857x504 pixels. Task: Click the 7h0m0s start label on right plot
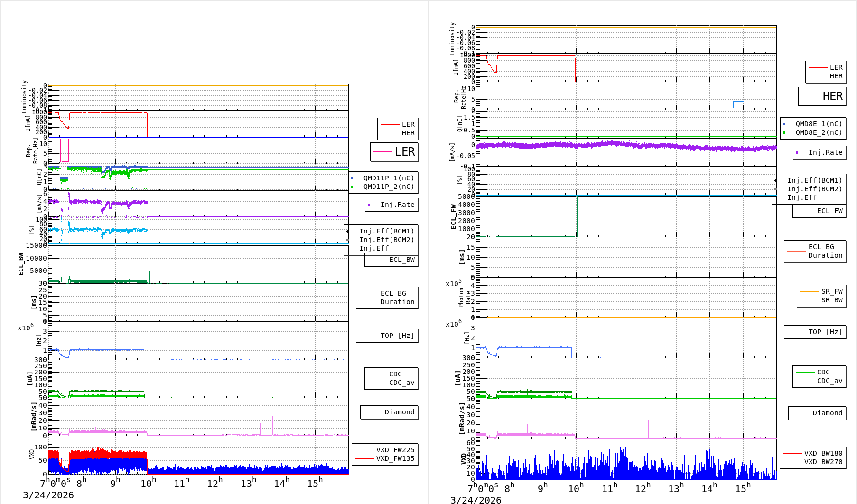tap(483, 488)
